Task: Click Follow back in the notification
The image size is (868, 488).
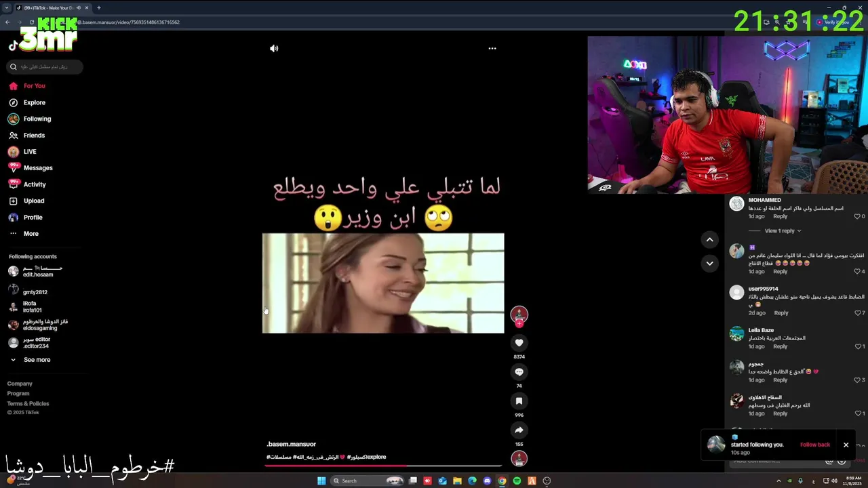Action: [815, 445]
